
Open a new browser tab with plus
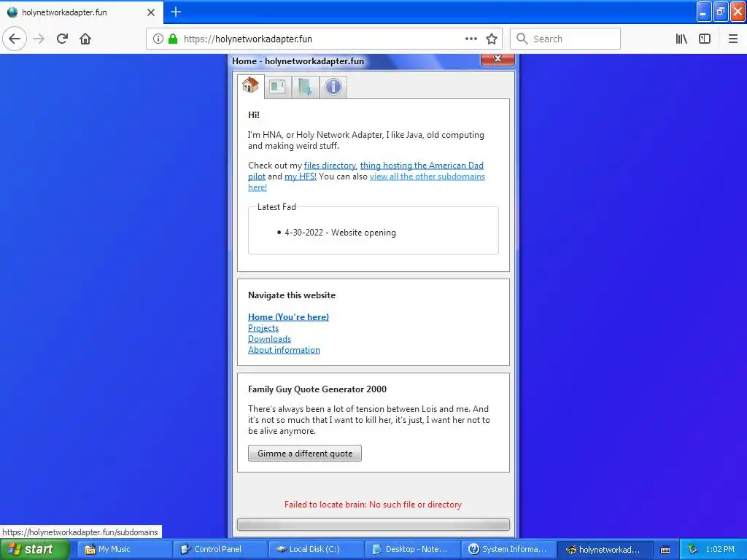pyautogui.click(x=176, y=12)
